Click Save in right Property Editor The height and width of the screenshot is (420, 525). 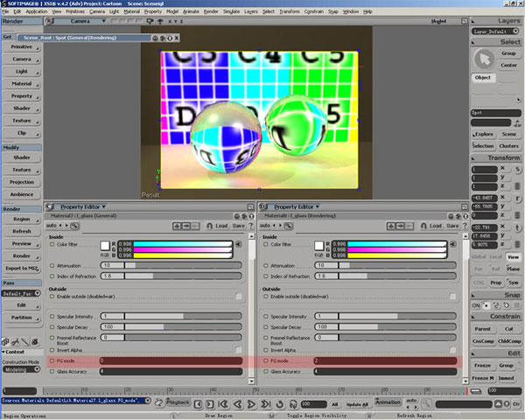coord(452,226)
